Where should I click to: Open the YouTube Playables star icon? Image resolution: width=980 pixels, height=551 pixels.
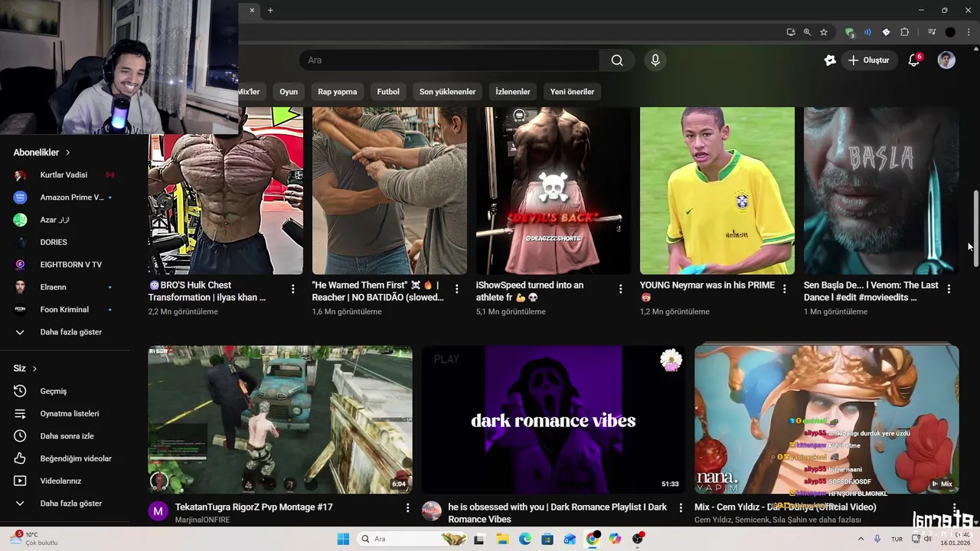pos(830,60)
